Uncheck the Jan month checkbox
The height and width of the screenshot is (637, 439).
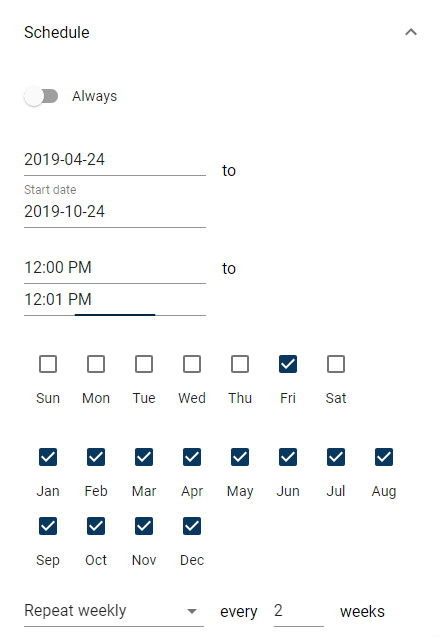(48, 457)
